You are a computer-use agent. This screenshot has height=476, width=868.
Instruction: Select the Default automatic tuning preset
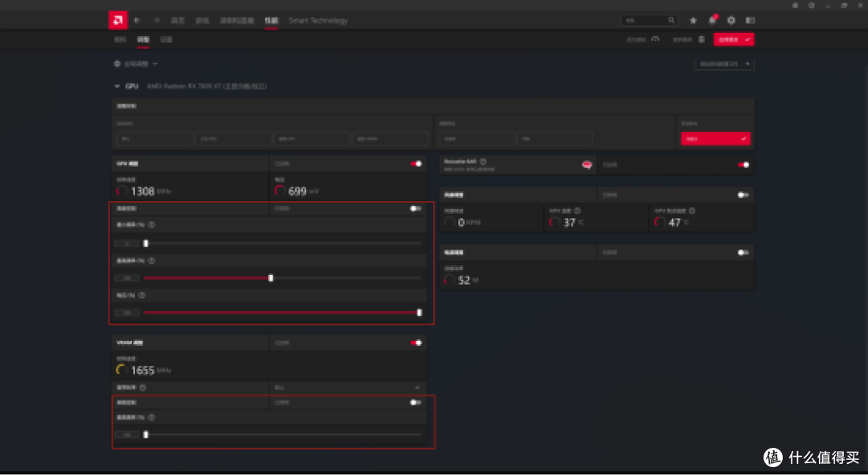155,138
